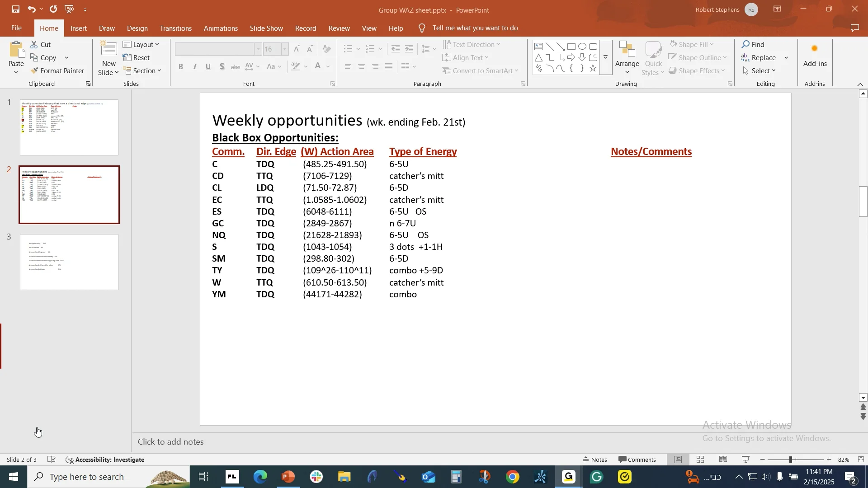Image resolution: width=868 pixels, height=488 pixels.
Task: Click the Find button
Action: point(753,44)
